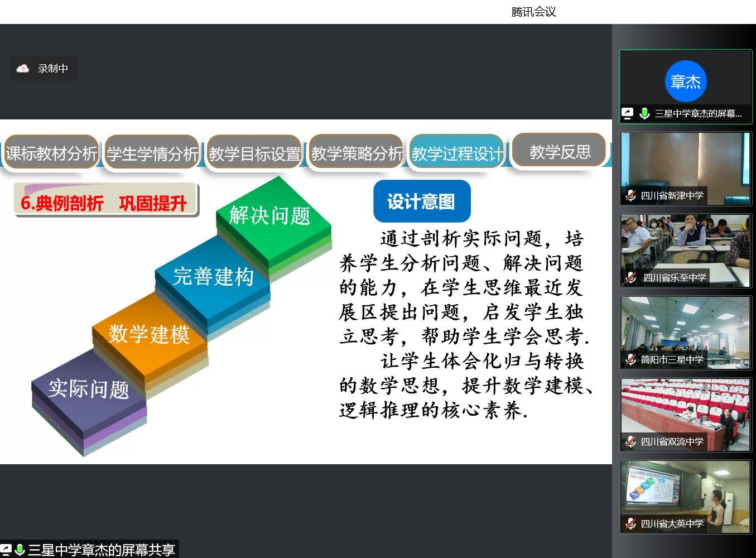This screenshot has width=756, height=558.
Task: Open the 课标教材分析 slide tab
Action: click(x=51, y=153)
